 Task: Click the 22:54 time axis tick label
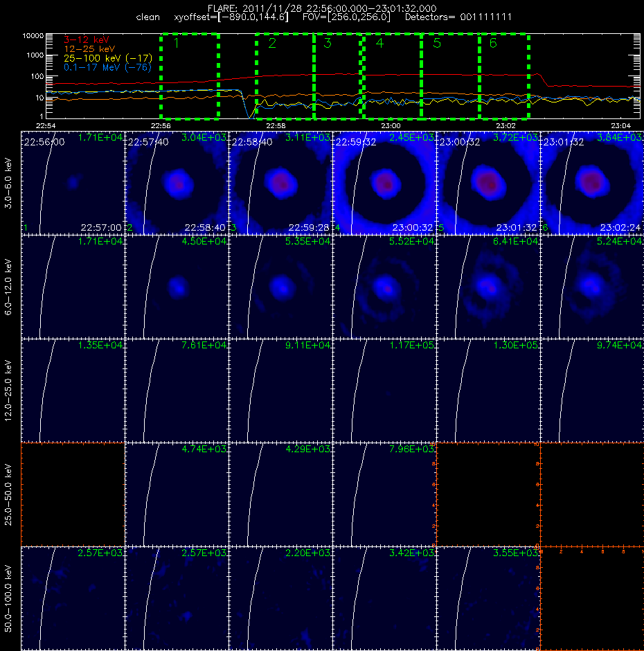point(46,125)
